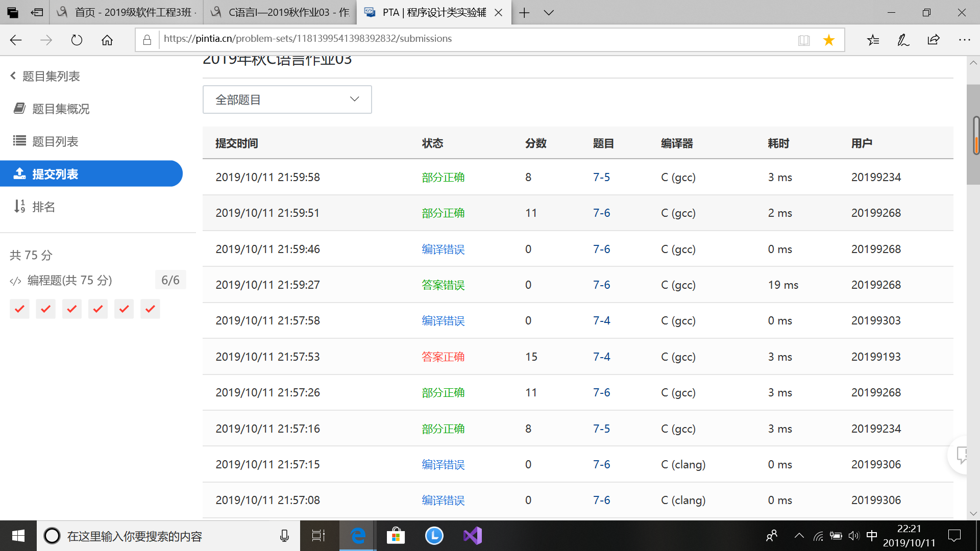Click the browser refresh icon
Viewport: 980px width, 551px height.
point(77,40)
